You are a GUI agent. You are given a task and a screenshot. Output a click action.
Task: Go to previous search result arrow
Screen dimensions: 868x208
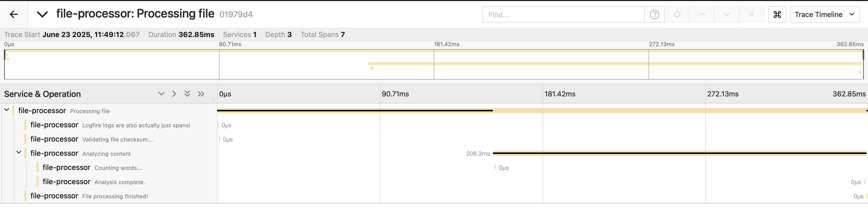702,14
